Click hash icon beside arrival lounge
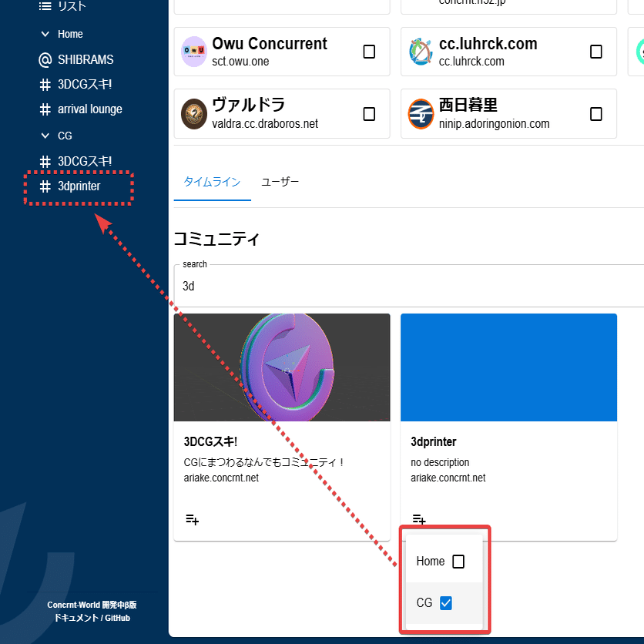Viewport: 644px width, 644px height. click(x=45, y=109)
